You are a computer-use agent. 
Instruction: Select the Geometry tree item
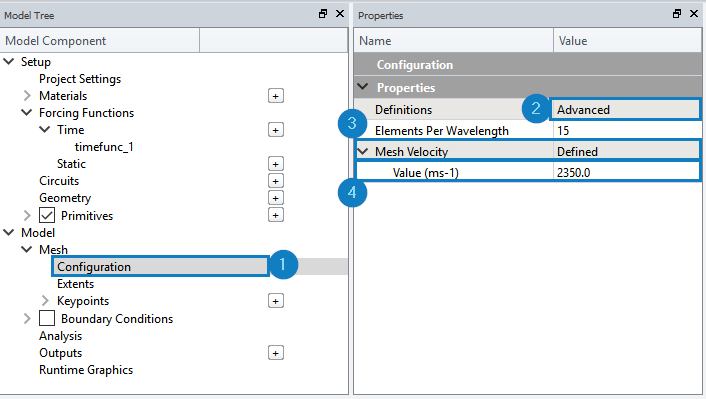pyautogui.click(x=65, y=198)
